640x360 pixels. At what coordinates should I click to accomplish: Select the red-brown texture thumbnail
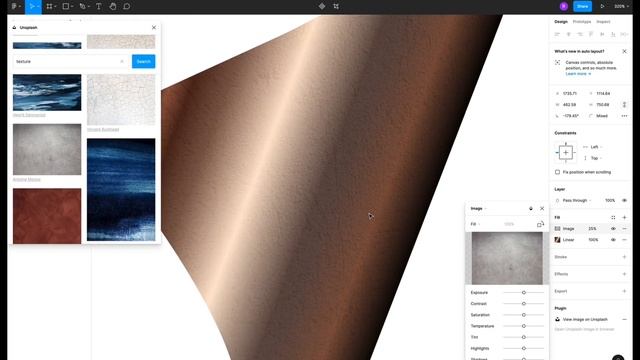(x=47, y=216)
